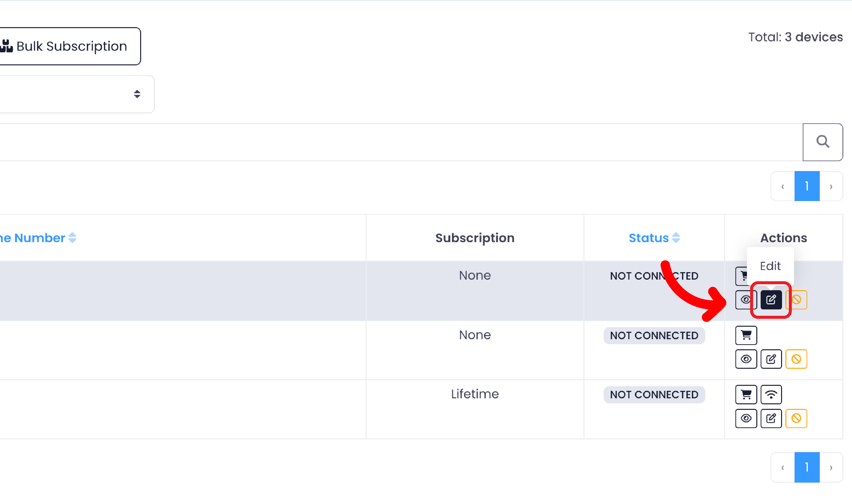
Task: Go to next page in top pagination
Action: point(831,186)
